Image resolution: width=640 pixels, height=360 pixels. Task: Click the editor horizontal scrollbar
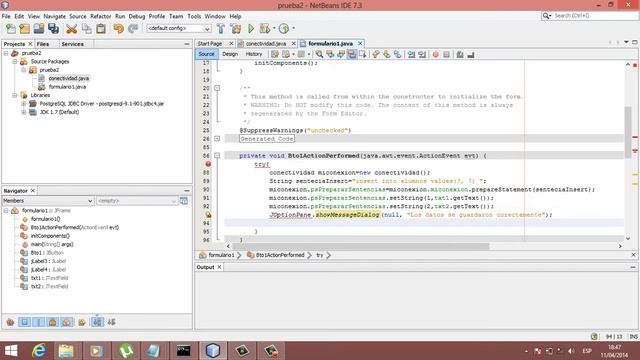361,246
